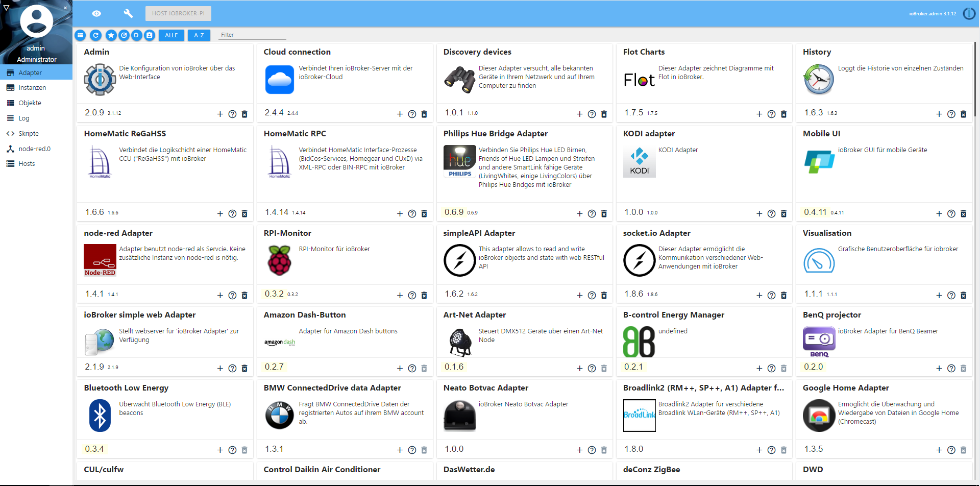Open the A-Z sort order menu
Screen dimensions: 980x486
199,35
